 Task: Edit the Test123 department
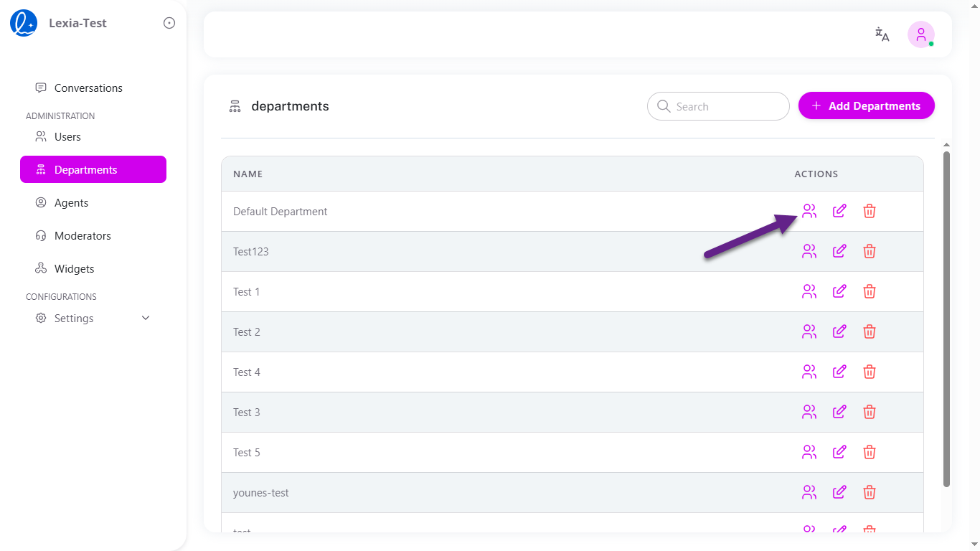tap(839, 251)
